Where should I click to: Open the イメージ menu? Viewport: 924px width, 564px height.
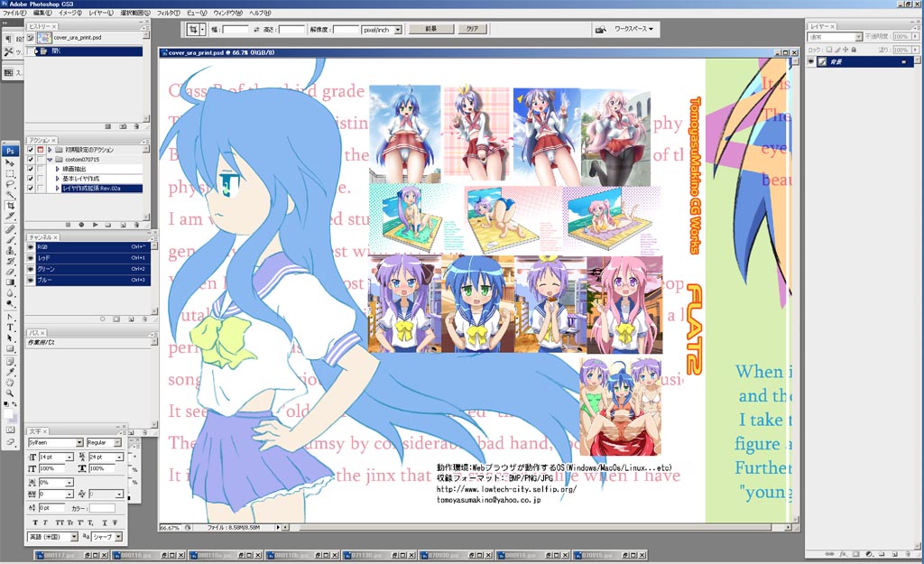click(70, 13)
